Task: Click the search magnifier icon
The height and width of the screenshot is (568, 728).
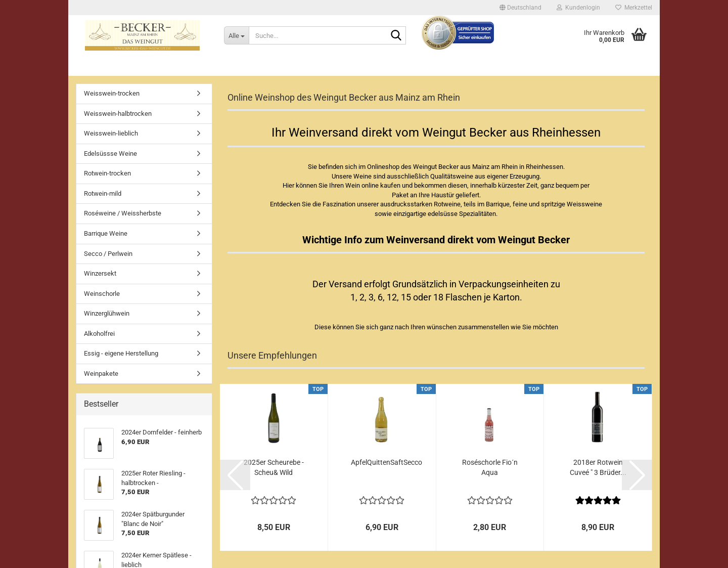Action: [x=396, y=35]
